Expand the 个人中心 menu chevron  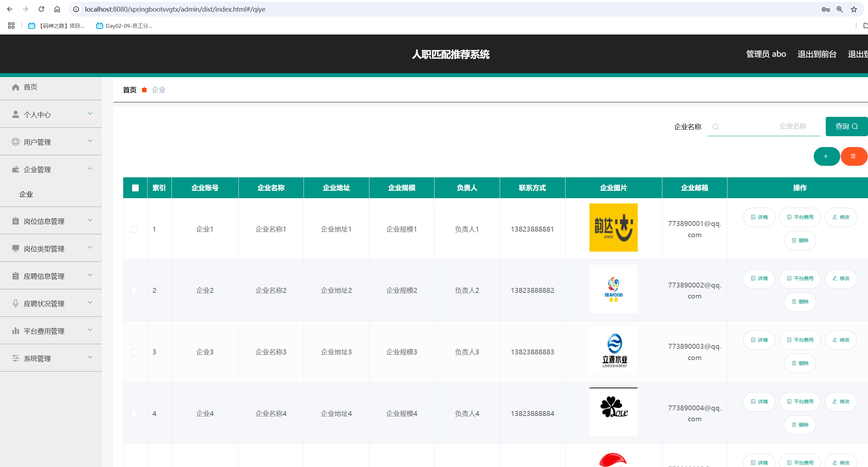[90, 114]
